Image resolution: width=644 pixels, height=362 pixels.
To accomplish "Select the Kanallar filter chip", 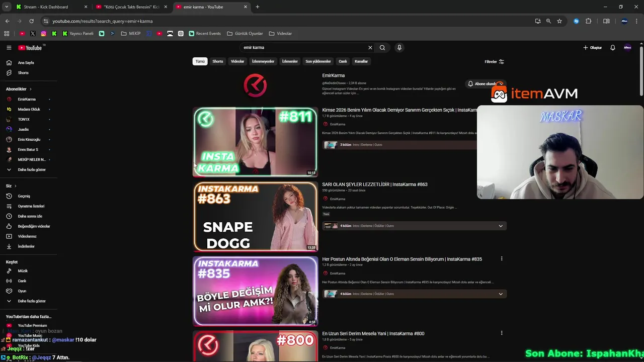I will pos(361,61).
